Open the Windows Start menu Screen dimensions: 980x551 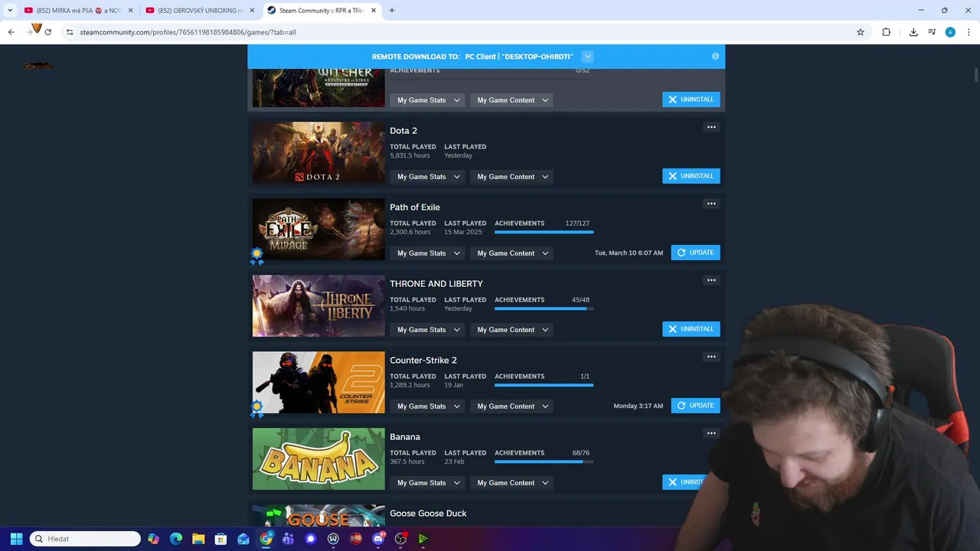[x=16, y=539]
